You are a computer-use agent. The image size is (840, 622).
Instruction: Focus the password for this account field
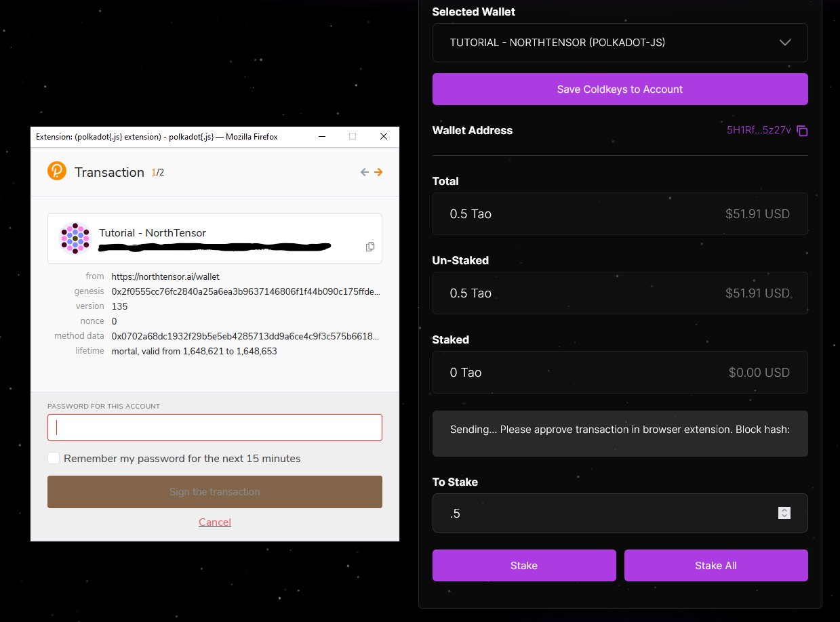coord(215,428)
